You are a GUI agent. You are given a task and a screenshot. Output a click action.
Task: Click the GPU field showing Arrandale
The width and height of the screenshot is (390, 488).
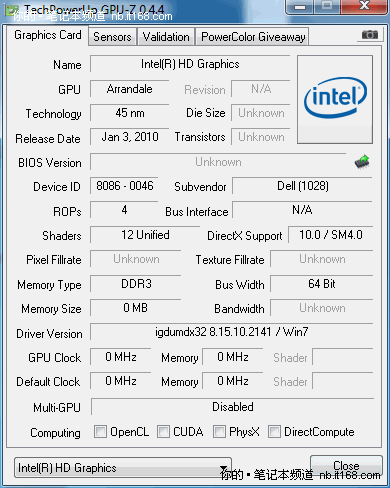130,89
